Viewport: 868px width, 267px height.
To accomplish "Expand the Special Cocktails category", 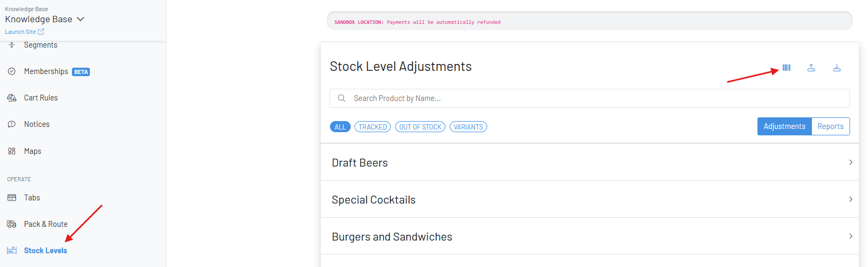I will tap(589, 199).
